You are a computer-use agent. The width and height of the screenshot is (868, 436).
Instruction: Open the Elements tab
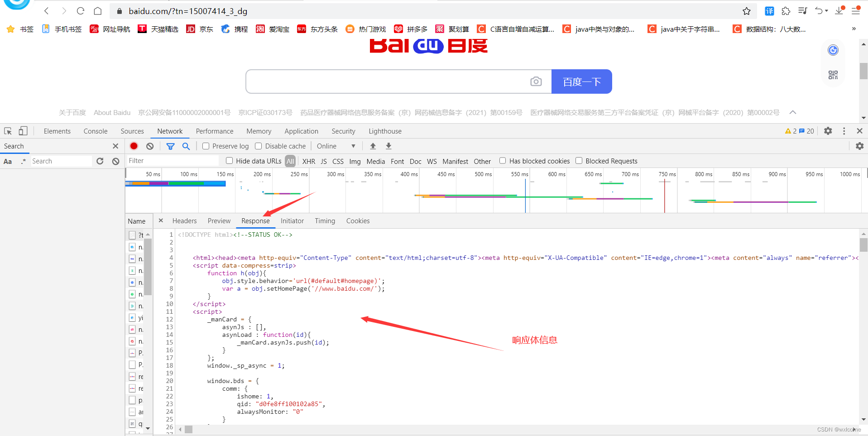pyautogui.click(x=57, y=131)
